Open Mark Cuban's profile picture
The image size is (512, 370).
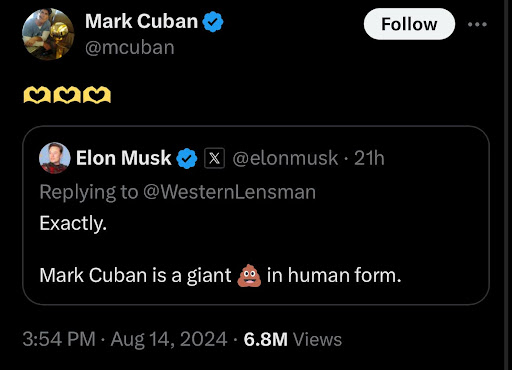coord(48,34)
